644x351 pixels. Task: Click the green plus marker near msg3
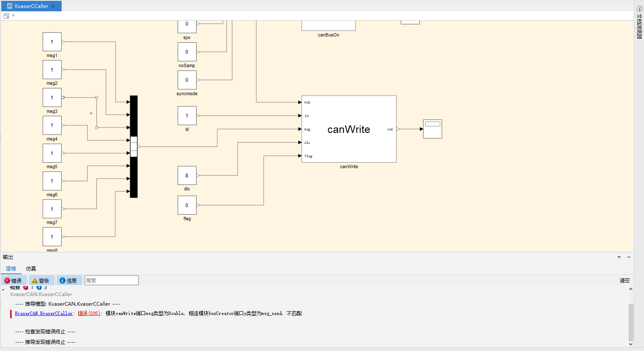point(91,113)
